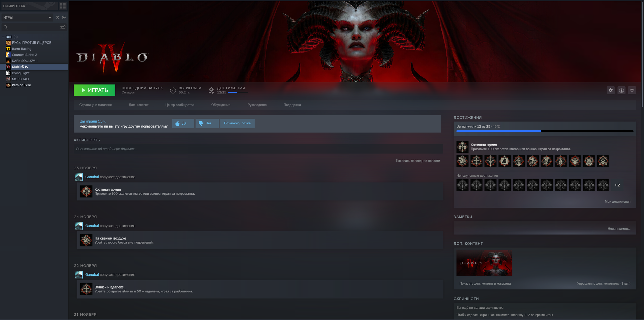The height and width of the screenshot is (320, 644).
Task: Click Новая заметка link
Action: click(619, 229)
